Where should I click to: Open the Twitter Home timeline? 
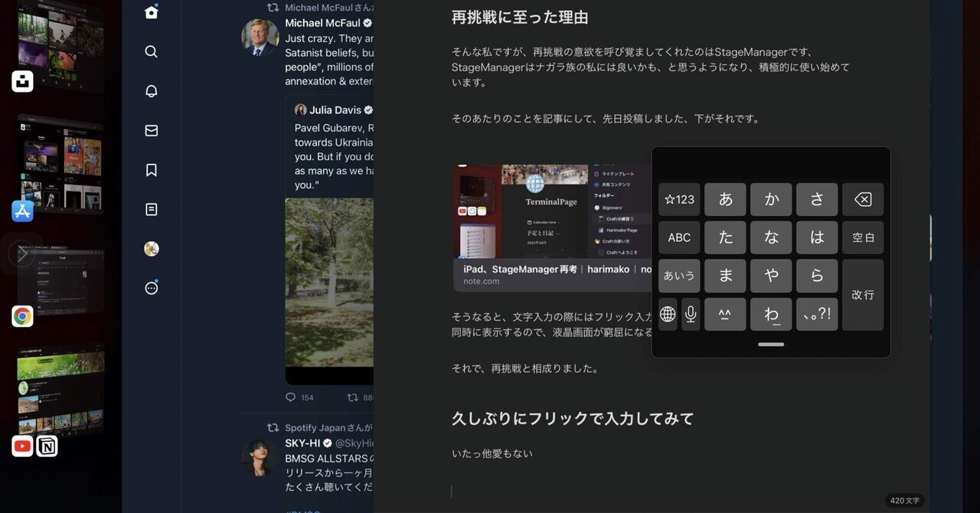click(x=150, y=11)
